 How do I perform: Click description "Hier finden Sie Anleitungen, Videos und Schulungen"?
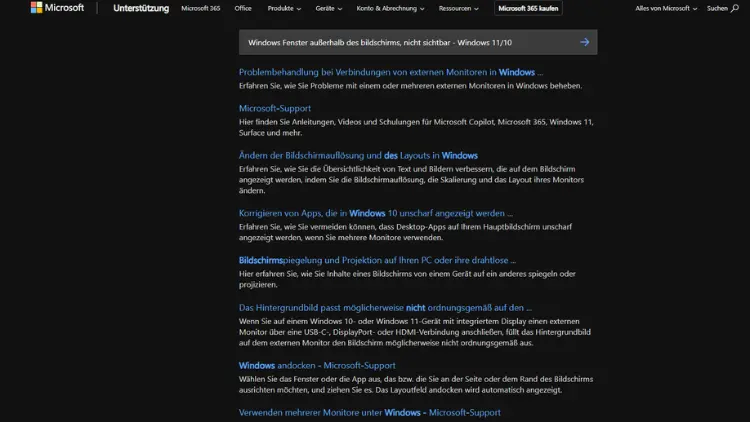tap(416, 127)
